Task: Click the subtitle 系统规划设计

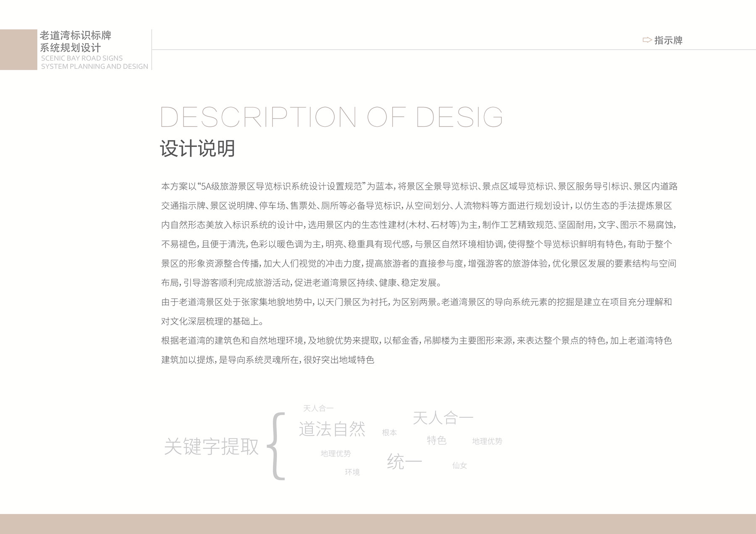Action: 71,47
